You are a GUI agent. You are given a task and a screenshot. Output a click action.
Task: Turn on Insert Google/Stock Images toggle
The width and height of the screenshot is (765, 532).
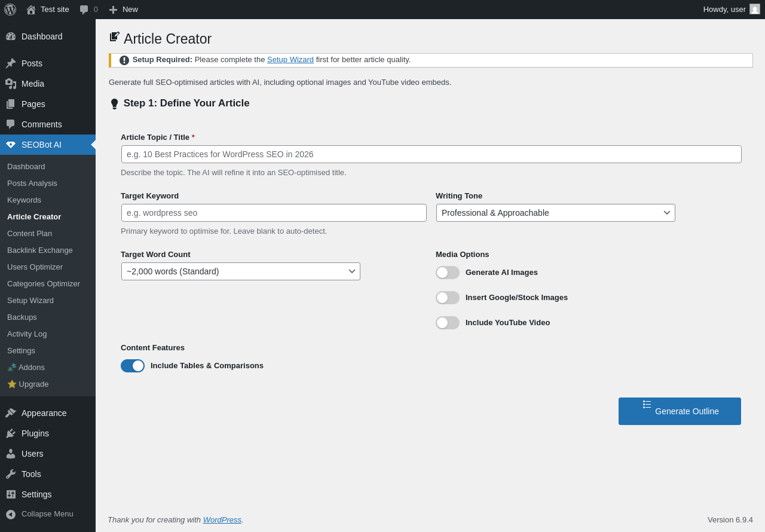pos(448,298)
